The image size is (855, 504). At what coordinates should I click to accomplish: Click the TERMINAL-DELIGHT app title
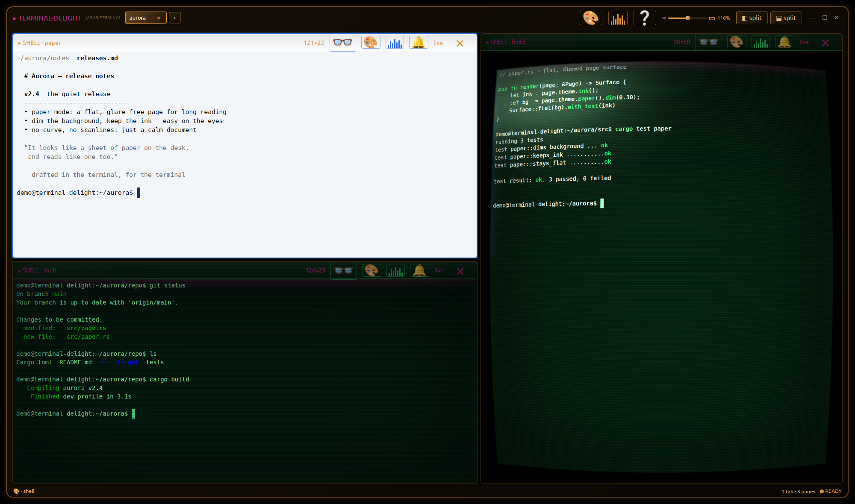pyautogui.click(x=47, y=18)
